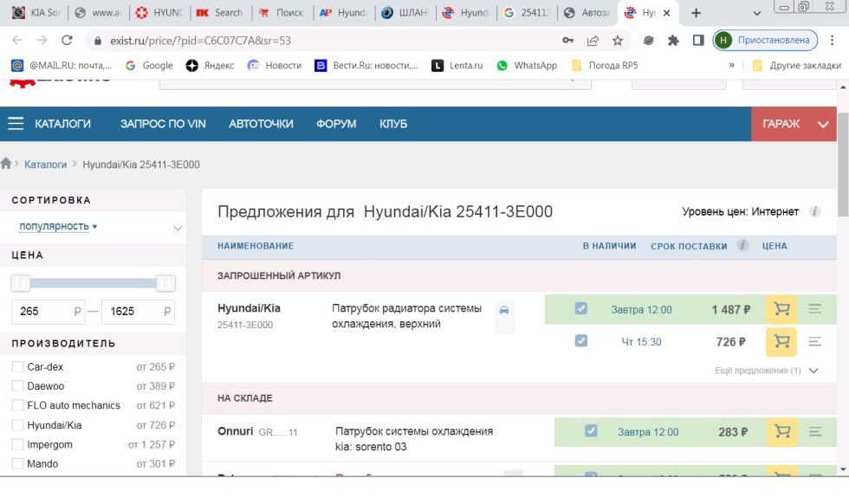Click the home icon in breadcrumbs

(7, 164)
